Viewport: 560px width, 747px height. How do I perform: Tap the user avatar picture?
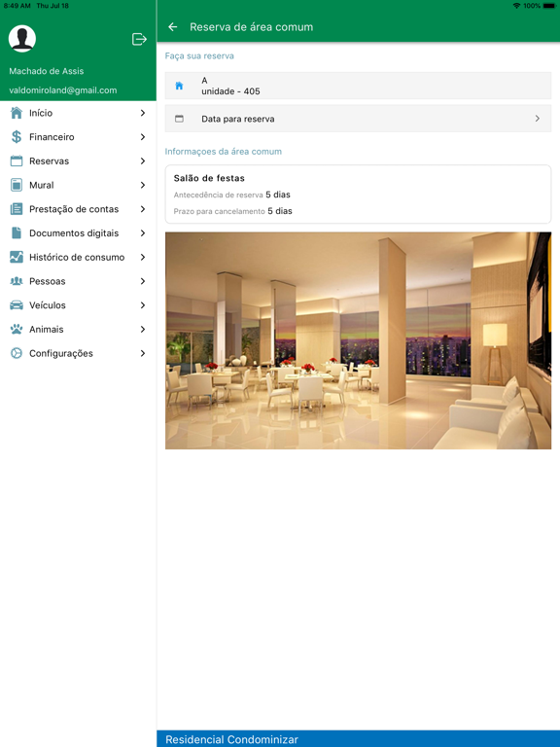[x=22, y=39]
